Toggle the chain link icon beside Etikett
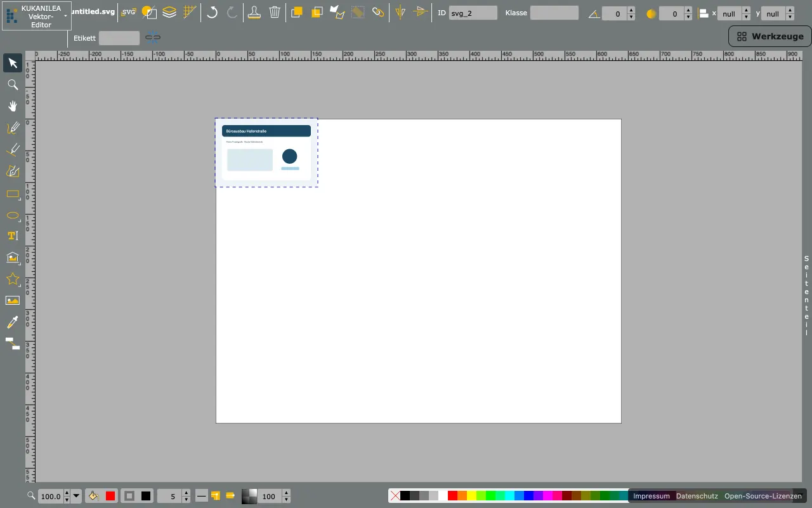 point(153,37)
